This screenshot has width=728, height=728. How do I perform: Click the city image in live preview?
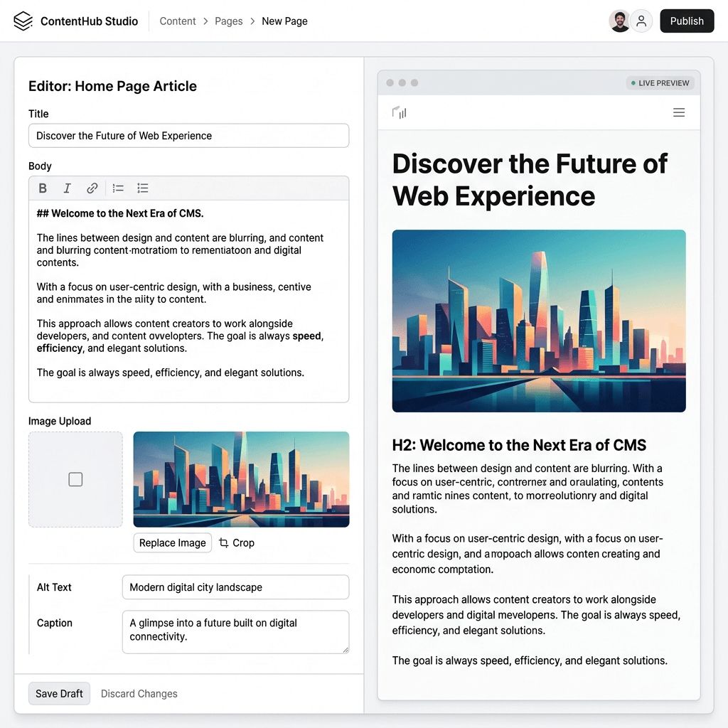coord(539,321)
